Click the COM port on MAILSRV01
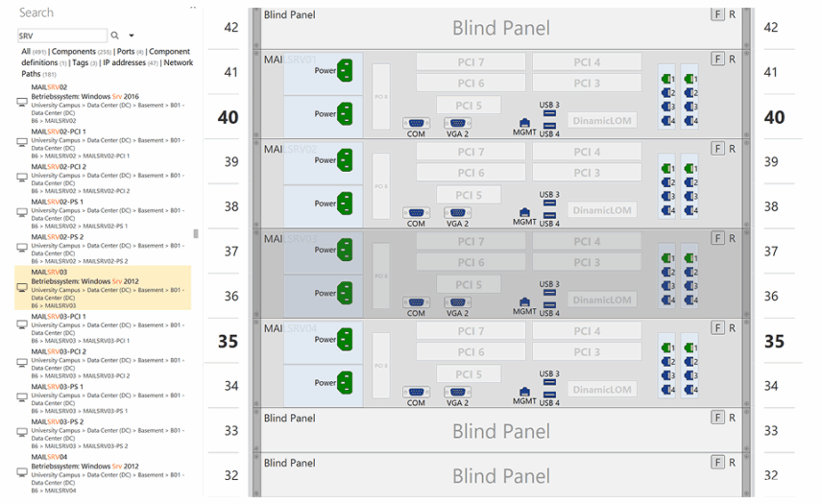 point(416,124)
